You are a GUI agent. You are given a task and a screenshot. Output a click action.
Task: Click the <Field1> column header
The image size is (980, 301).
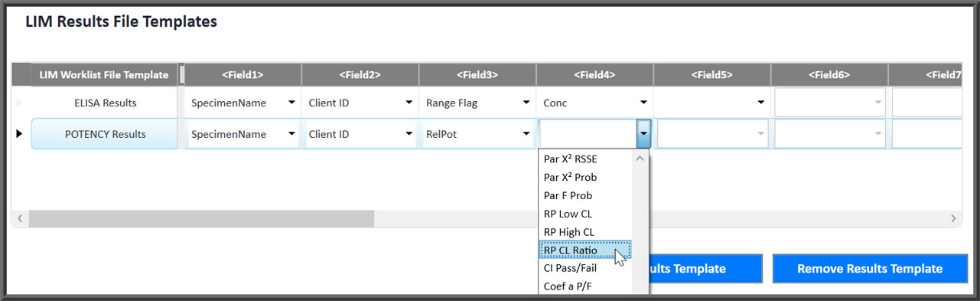point(243,74)
